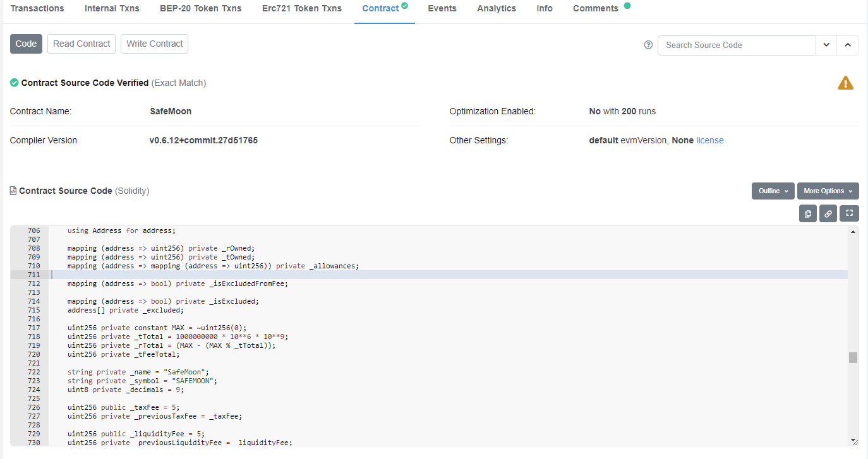Click the code panel scrollbar thumb

[x=853, y=357]
